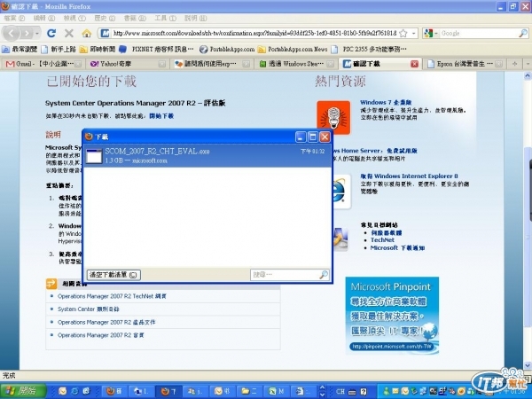The image size is (532, 399).
Task: Select SCOM_2007_R2_CHT_EVAL.exe in downloads list
Action: click(207, 155)
